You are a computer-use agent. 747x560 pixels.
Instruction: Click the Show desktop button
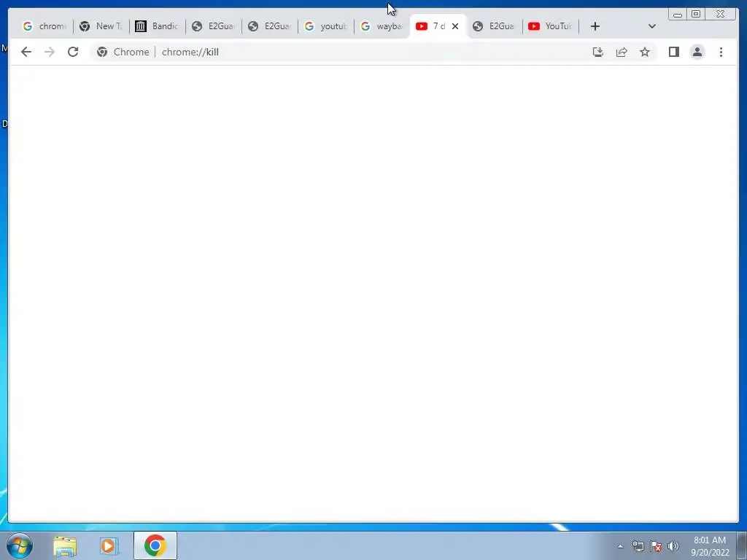click(742, 546)
